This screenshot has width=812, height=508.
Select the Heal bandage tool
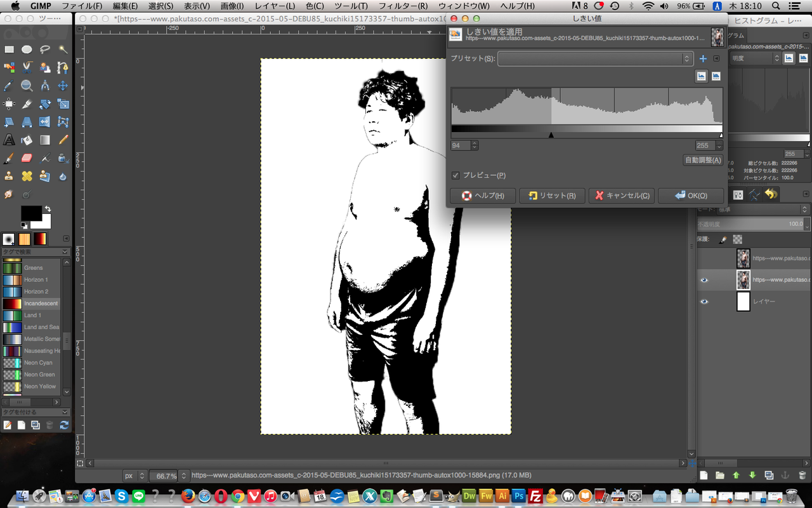coord(27,176)
